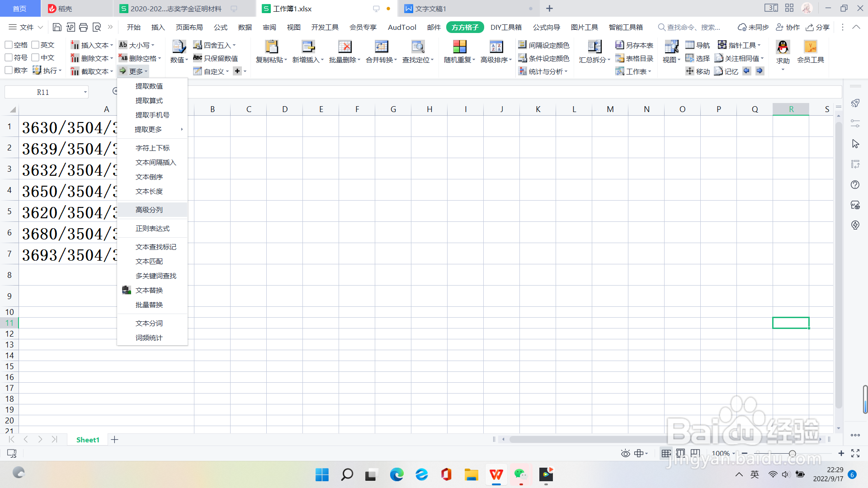Screen dimensions: 868x488
Task: Open Print Preview icon
Action: (96, 27)
